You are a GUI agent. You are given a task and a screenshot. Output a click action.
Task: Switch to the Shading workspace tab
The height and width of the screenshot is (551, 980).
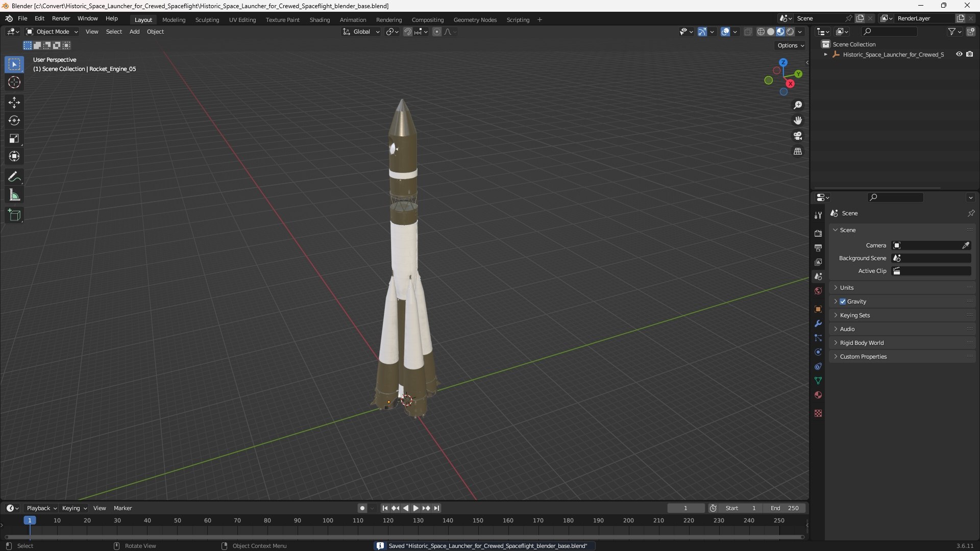(x=320, y=20)
